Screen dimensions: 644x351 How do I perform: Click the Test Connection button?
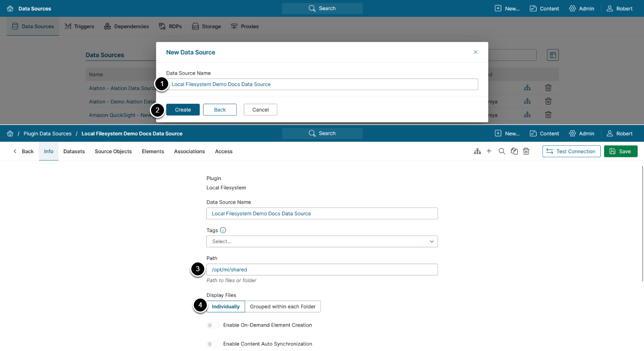[x=571, y=152]
